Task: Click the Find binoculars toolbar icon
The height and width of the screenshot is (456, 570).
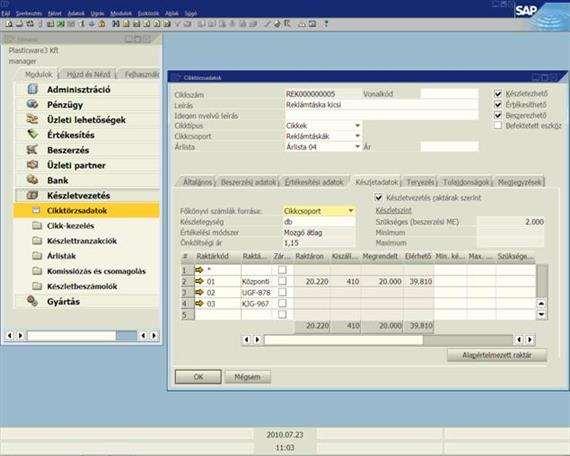Action: click(116, 24)
